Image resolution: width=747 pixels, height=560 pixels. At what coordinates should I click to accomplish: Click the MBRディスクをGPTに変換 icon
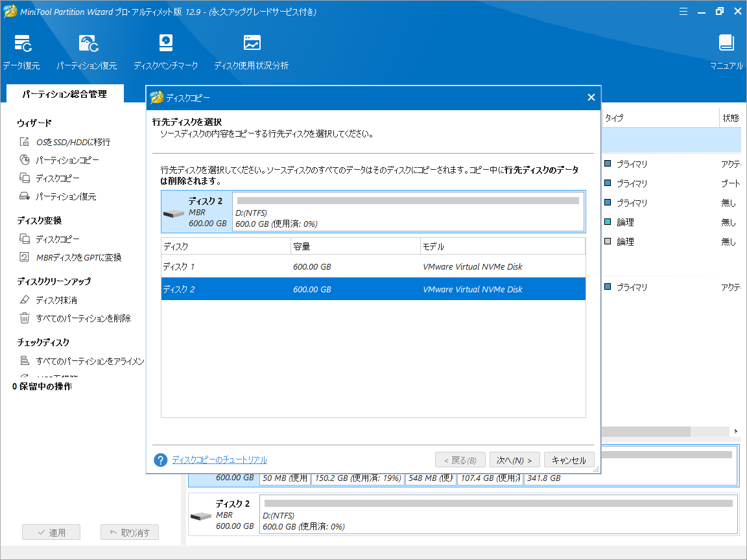tap(24, 257)
